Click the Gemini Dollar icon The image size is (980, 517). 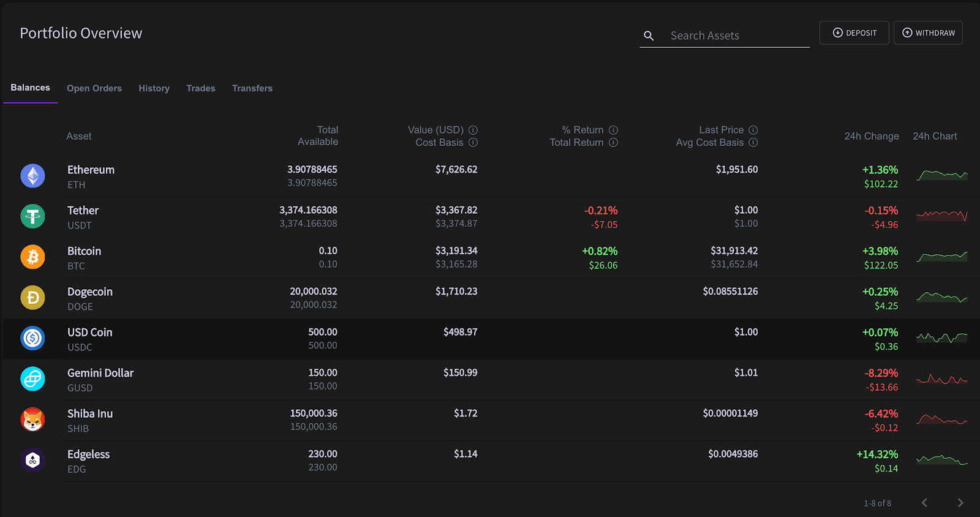point(33,379)
